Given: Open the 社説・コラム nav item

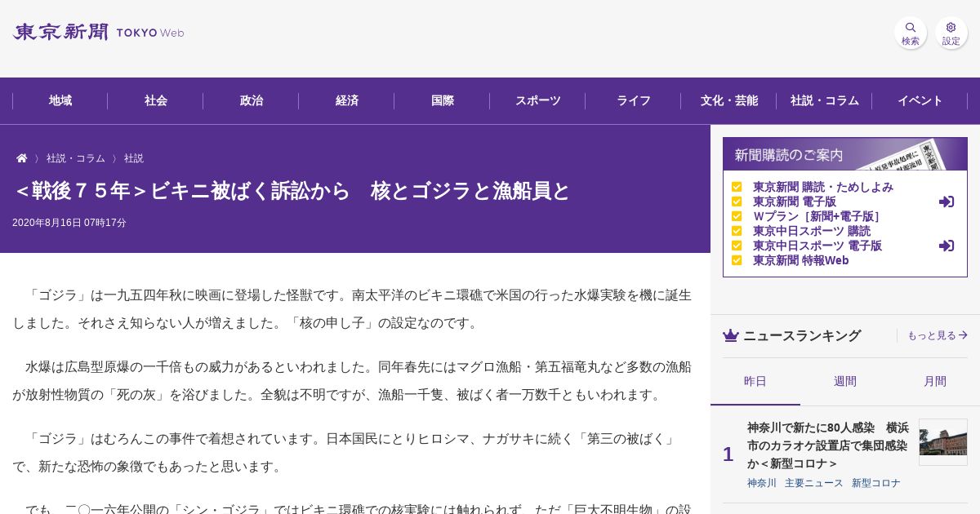Looking at the screenshot, I should click(825, 100).
